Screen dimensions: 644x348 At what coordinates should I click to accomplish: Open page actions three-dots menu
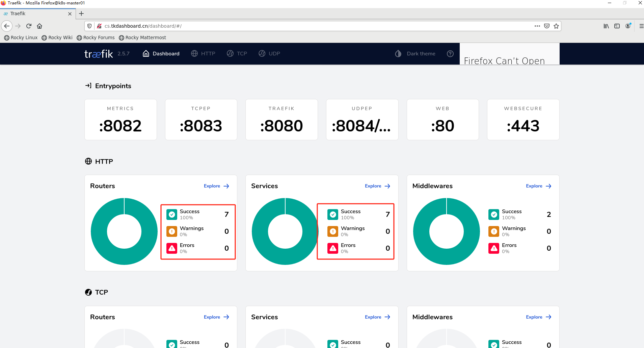[x=537, y=26]
